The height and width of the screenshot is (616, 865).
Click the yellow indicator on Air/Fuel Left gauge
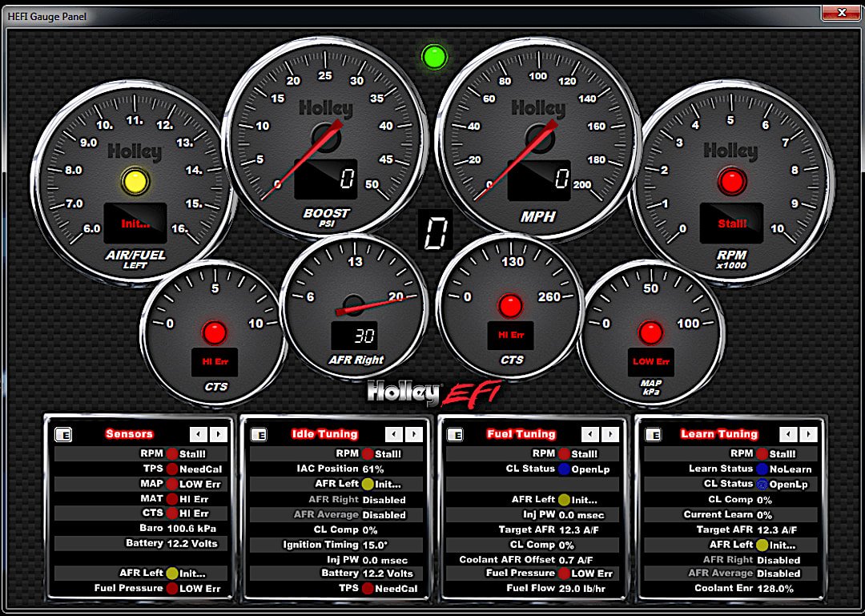135,182
